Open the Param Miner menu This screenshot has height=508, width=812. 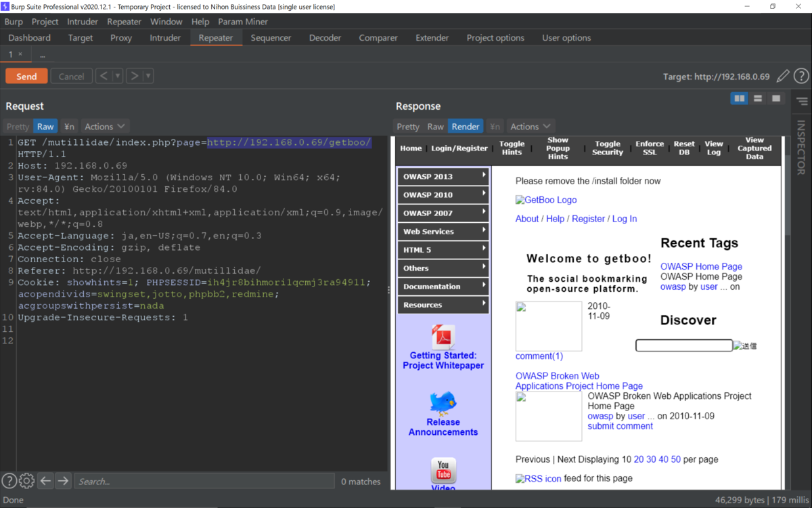pyautogui.click(x=243, y=22)
